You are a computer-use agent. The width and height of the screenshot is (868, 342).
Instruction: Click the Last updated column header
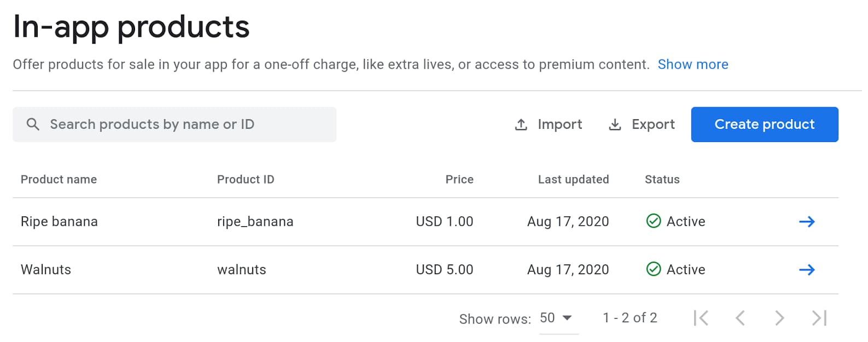[x=573, y=179]
